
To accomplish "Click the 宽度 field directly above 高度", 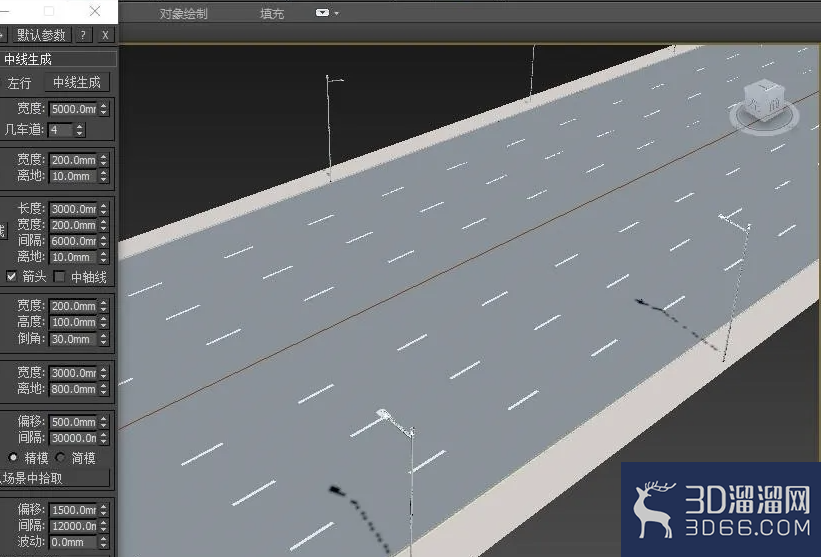I will pos(74,306).
